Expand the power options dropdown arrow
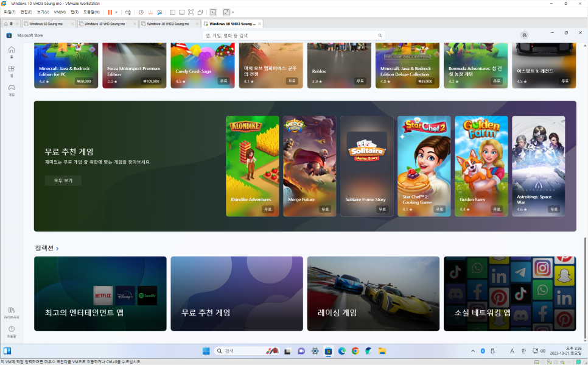The width and height of the screenshot is (588, 365). (116, 12)
